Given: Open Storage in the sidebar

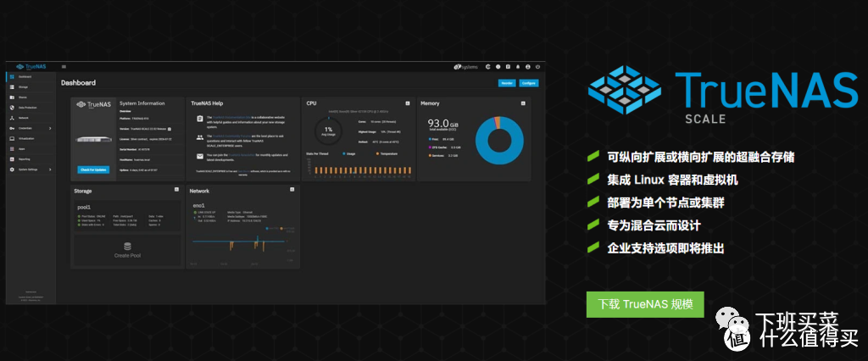Looking at the screenshot, I should (31, 87).
